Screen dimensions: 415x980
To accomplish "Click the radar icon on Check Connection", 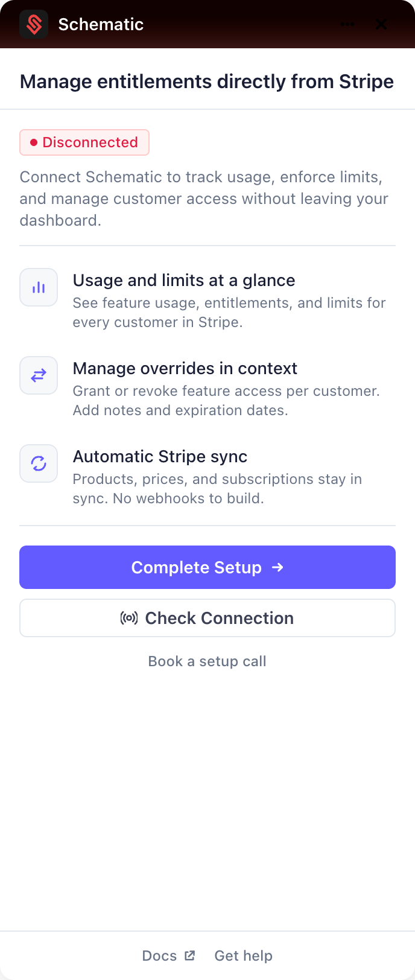I will [129, 618].
